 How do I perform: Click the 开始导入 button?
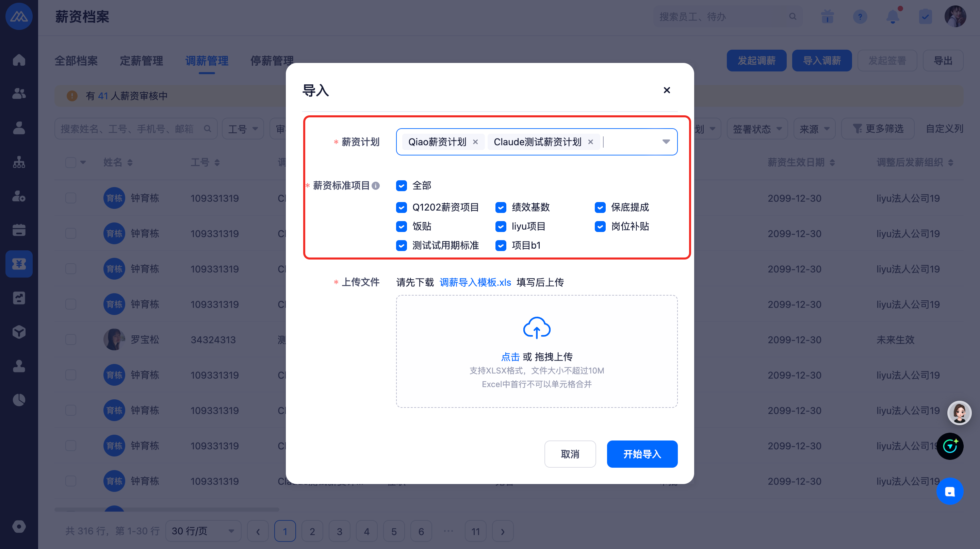(x=642, y=454)
